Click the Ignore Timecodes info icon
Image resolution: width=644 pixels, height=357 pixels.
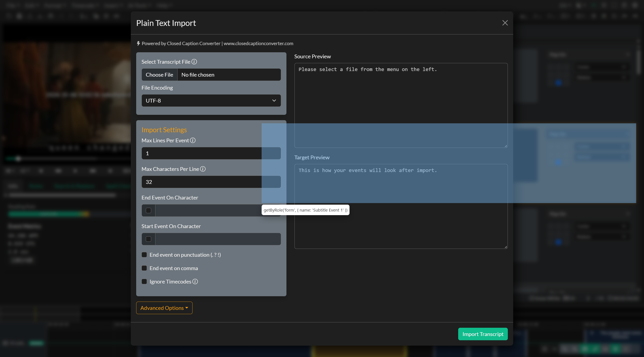(x=195, y=281)
